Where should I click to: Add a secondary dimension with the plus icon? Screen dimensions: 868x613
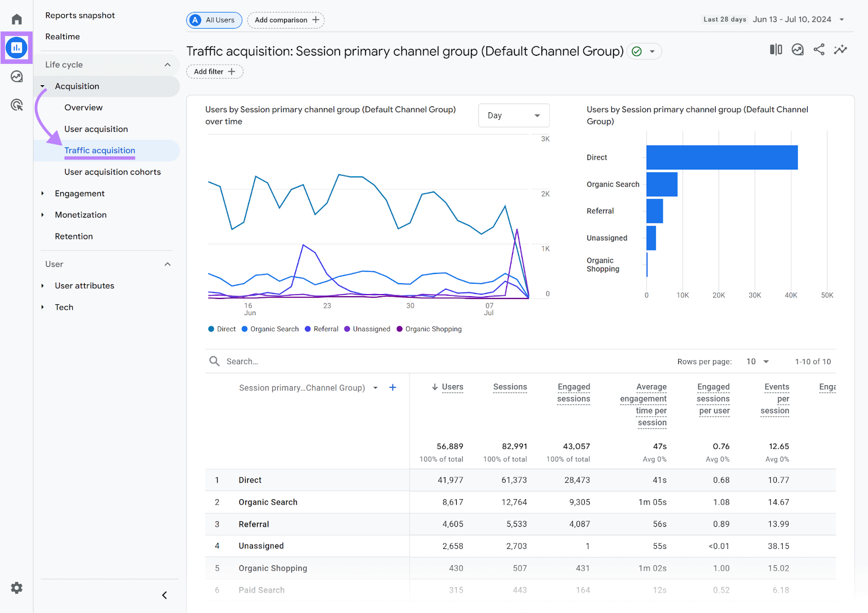392,387
